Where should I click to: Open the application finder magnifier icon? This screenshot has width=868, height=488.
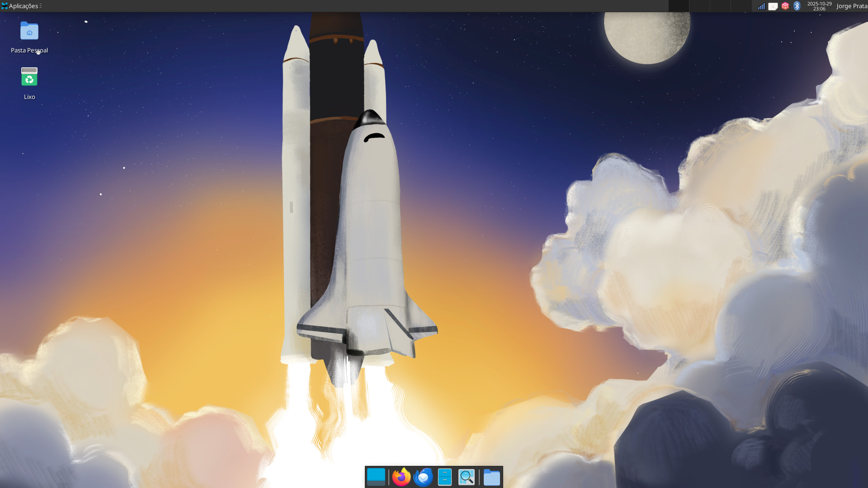467,477
